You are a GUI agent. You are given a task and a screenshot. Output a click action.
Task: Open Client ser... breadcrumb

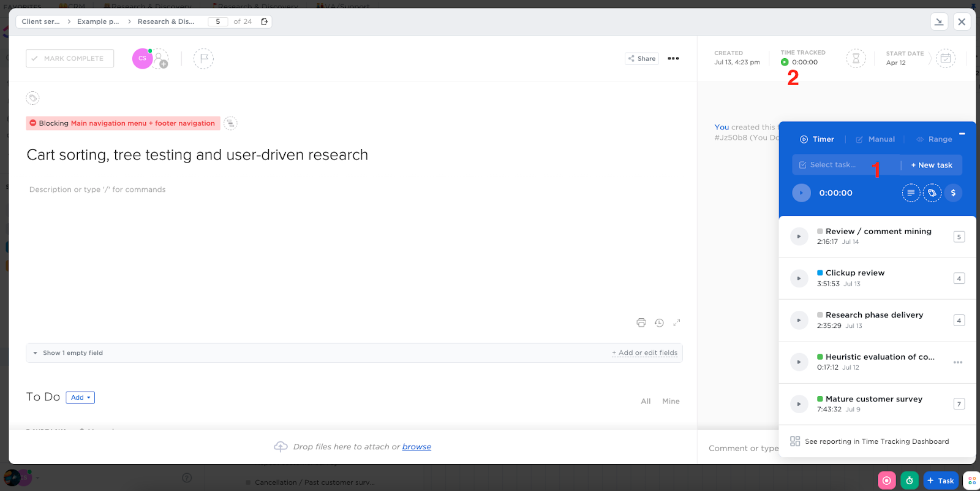coord(40,21)
